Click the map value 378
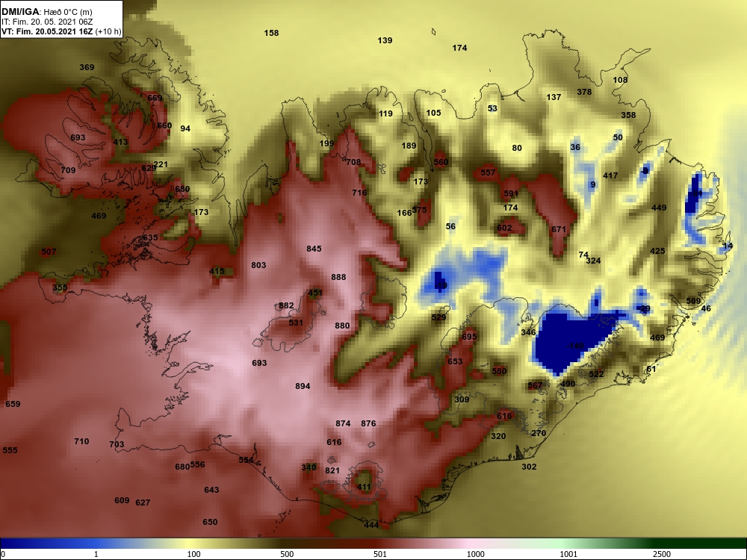The width and height of the screenshot is (747, 560). (x=584, y=92)
